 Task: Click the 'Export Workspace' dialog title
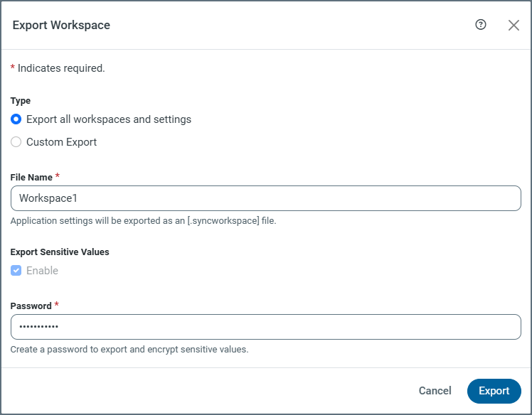[61, 26]
